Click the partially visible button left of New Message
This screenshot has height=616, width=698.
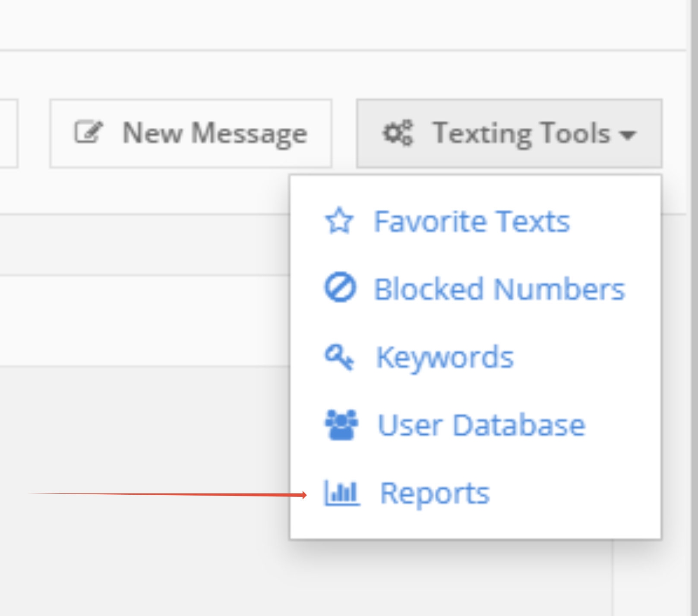[8, 133]
